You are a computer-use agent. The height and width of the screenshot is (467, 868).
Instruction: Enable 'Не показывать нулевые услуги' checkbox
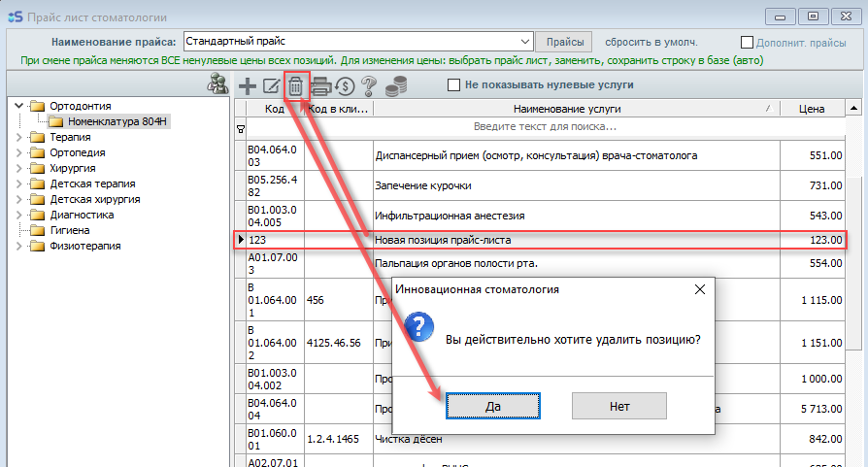[453, 85]
